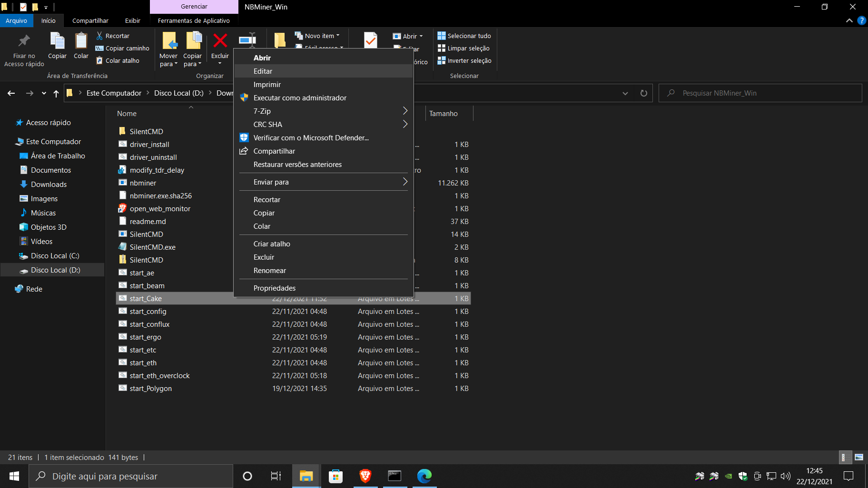Open the Abrir dropdown in the ribbon

tap(408, 36)
